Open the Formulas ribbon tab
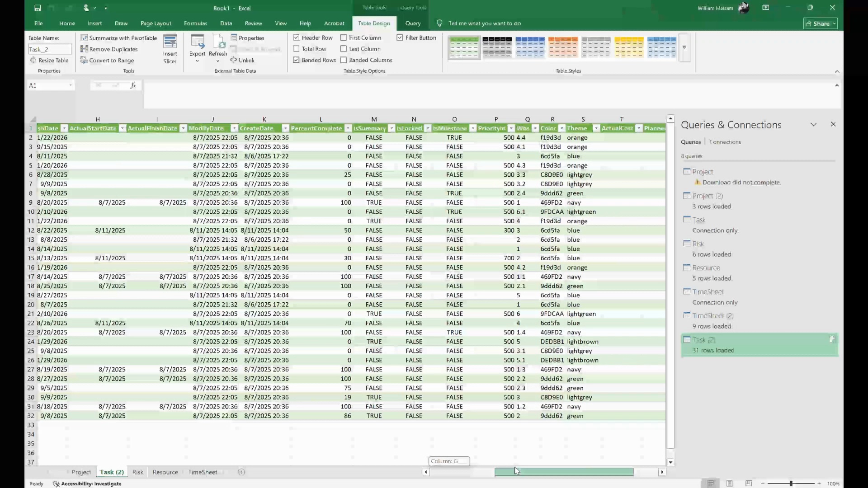The width and height of the screenshot is (868, 488). pos(195,23)
